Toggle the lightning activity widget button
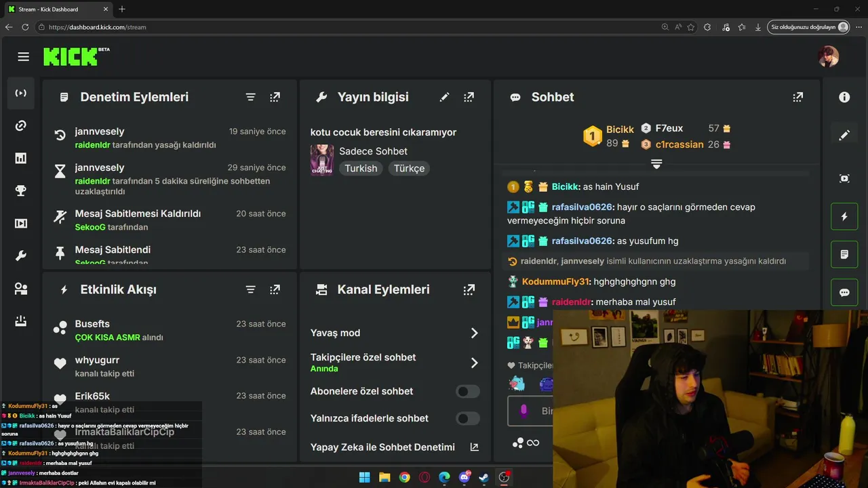This screenshot has height=488, width=868. coord(844,217)
